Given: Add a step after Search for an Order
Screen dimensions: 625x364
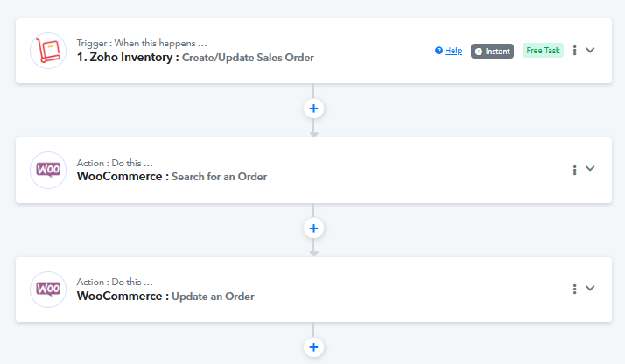Looking at the screenshot, I should (x=313, y=228).
